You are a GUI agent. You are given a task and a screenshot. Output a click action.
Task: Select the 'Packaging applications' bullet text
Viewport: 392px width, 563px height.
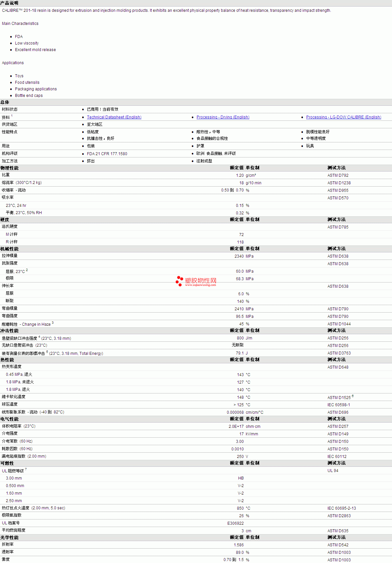36,89
